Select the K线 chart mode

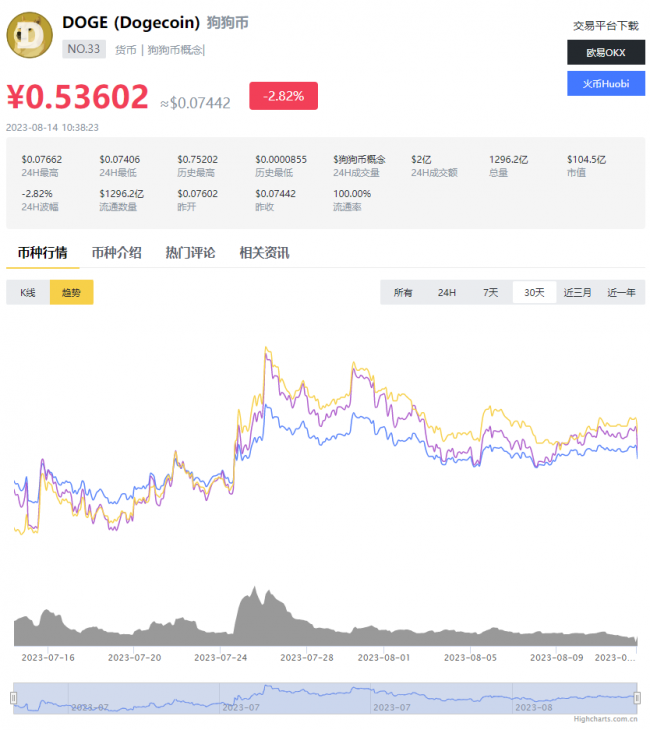coord(28,292)
